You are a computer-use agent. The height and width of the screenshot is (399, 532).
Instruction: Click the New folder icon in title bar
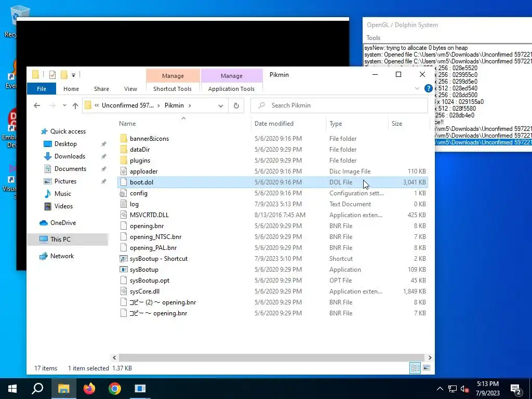tap(64, 75)
